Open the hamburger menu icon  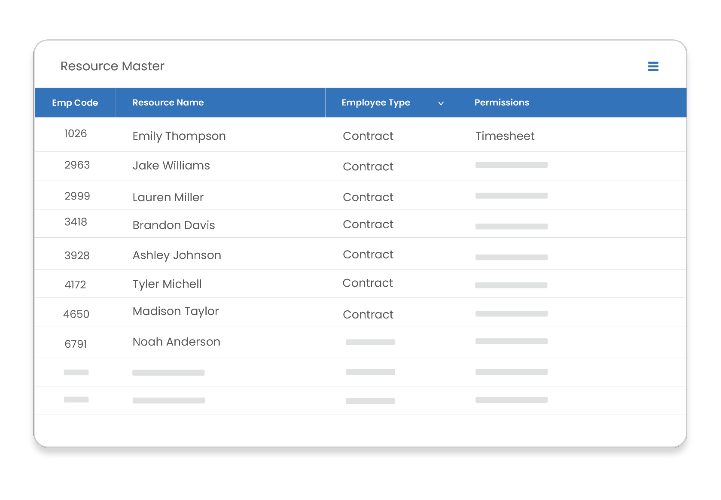[x=653, y=67]
